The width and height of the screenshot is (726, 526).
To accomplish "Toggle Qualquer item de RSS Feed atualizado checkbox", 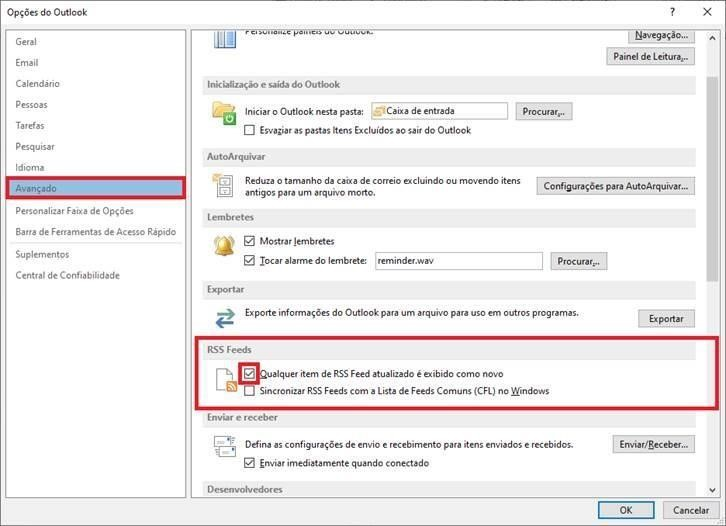I will [249, 373].
